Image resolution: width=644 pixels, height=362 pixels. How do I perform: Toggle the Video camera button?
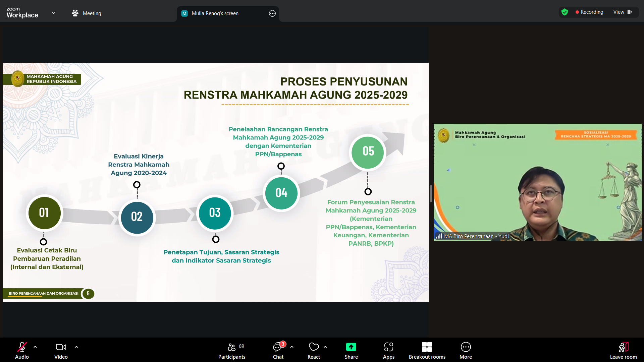click(61, 350)
